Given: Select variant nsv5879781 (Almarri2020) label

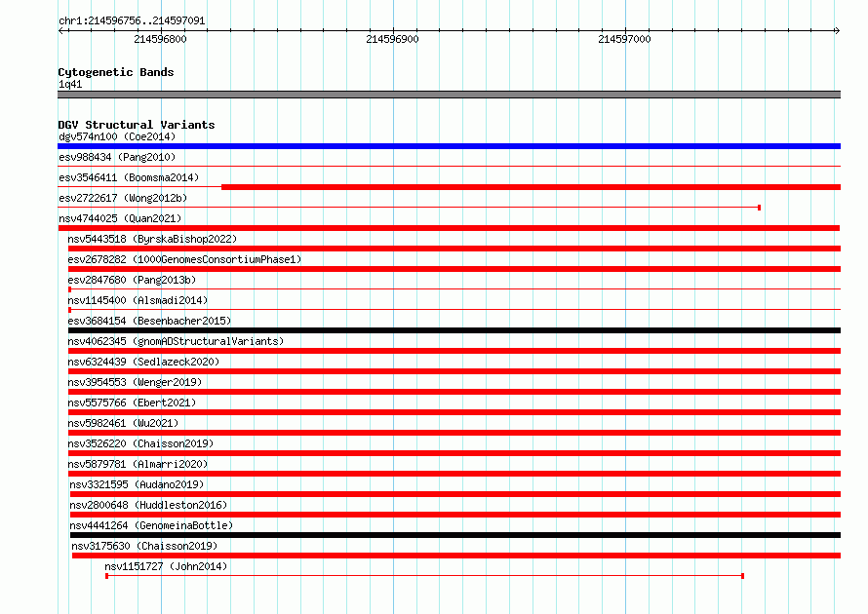Looking at the screenshot, I should [138, 464].
